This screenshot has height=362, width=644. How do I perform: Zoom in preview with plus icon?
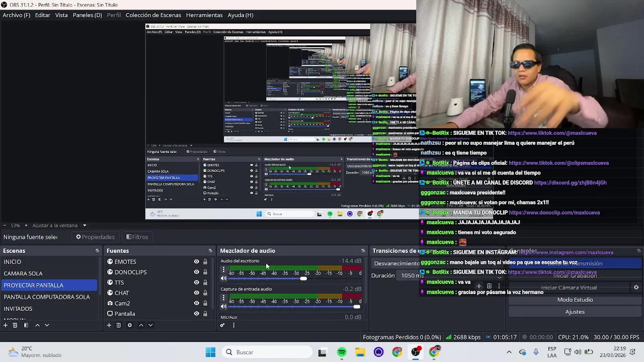26,225
